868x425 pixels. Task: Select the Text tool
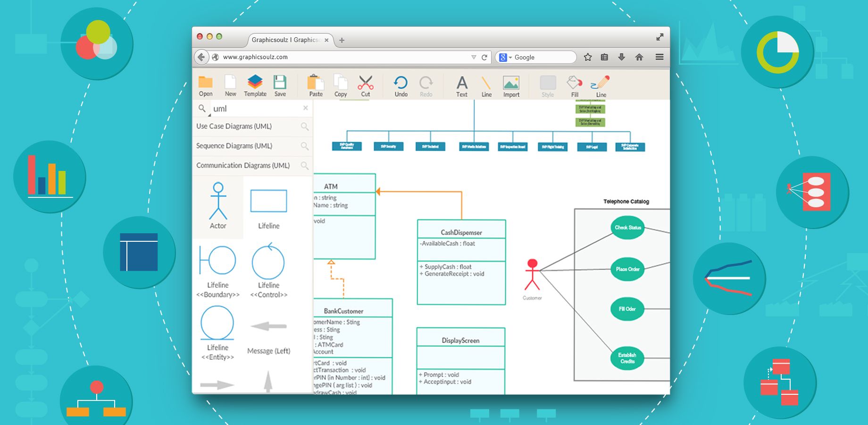pos(462,83)
